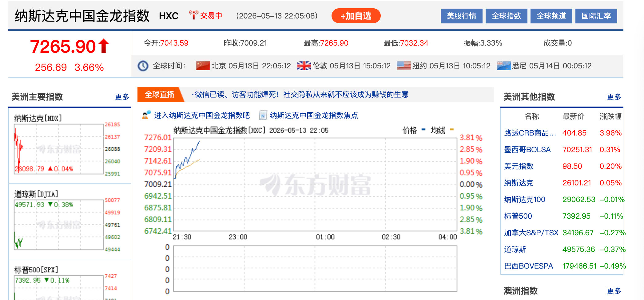This screenshot has height=300, width=644.
Task: Click the orange 均线 legend marker
Action: tap(451, 130)
